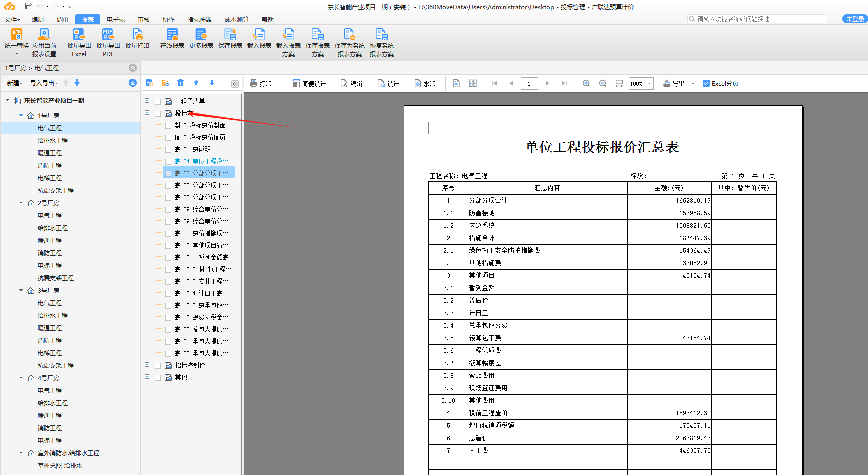868x475 pixels.
Task: Click the 简便设计 button
Action: (309, 83)
